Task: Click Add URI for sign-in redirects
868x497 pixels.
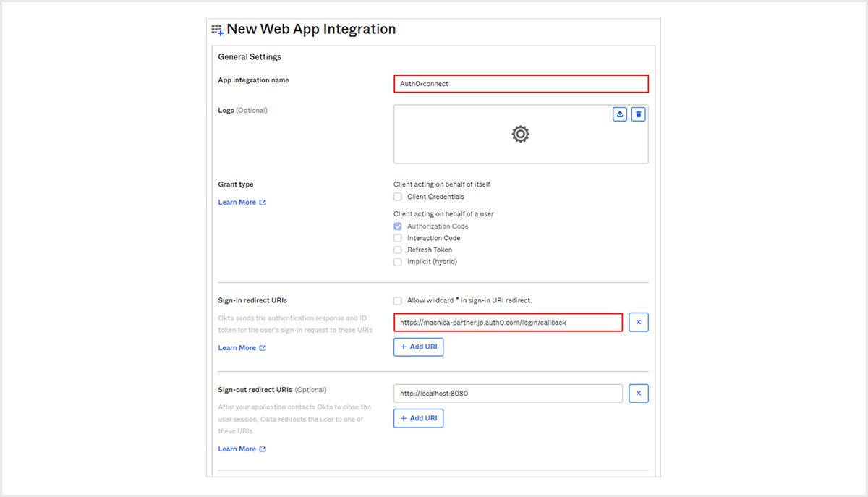Action: [x=418, y=347]
